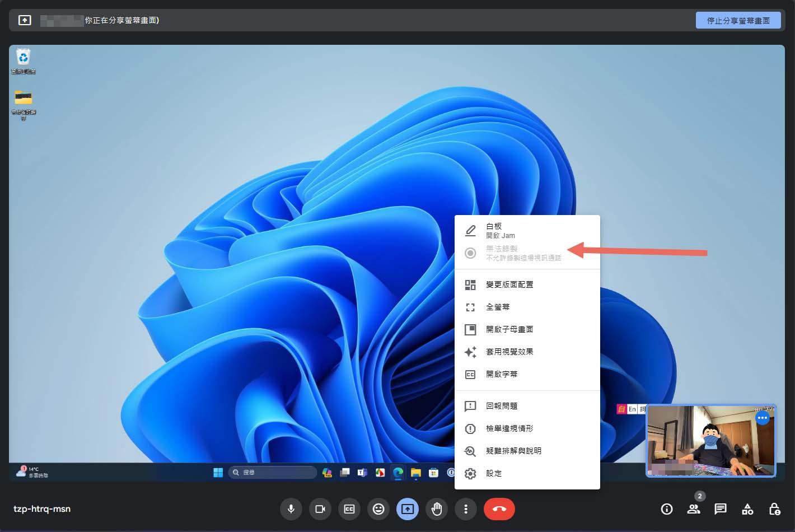Click the settings gear icon
795x532 pixels.
(470, 473)
